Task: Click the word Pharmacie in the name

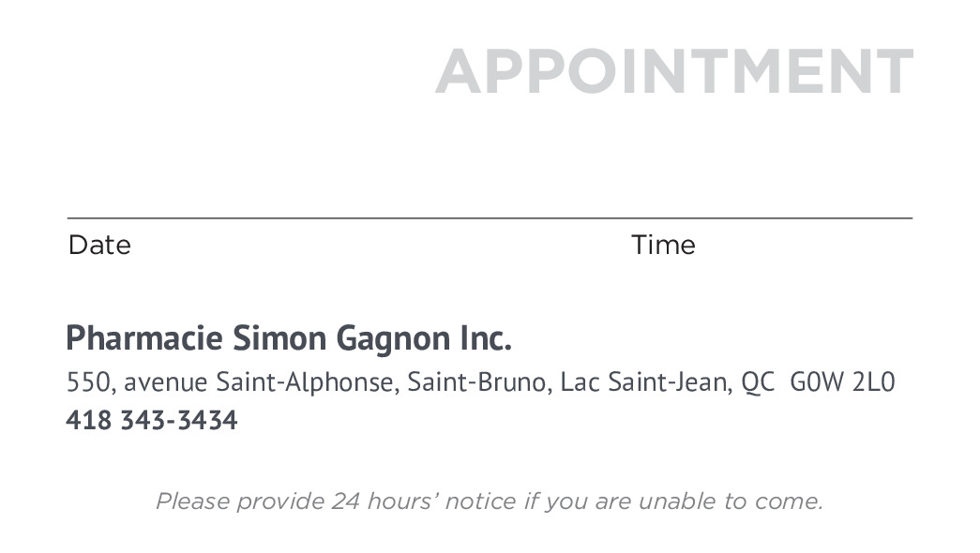Action: click(144, 338)
